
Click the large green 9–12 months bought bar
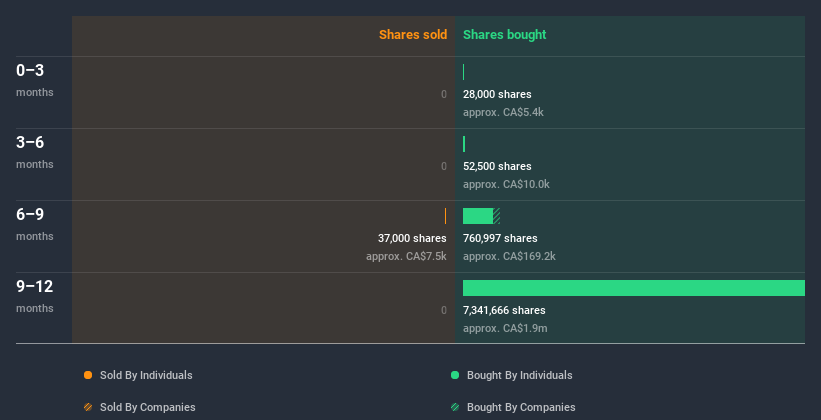click(x=634, y=288)
